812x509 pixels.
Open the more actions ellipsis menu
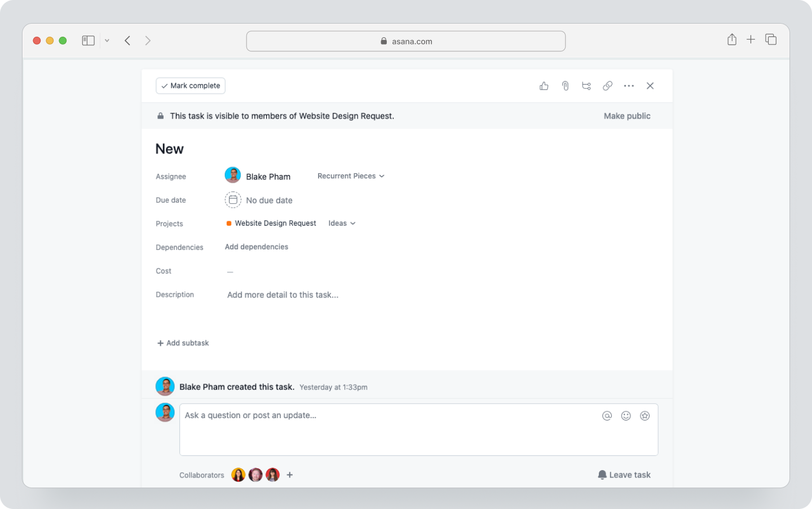pos(629,86)
